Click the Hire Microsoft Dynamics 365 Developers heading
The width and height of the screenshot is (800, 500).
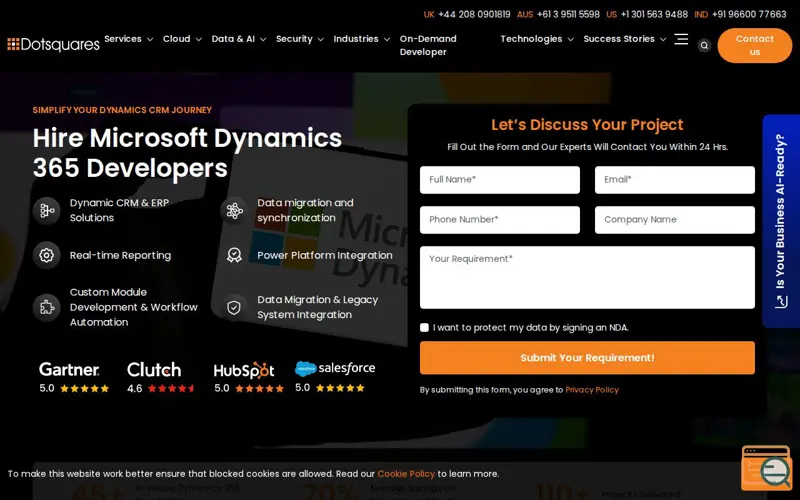point(187,153)
